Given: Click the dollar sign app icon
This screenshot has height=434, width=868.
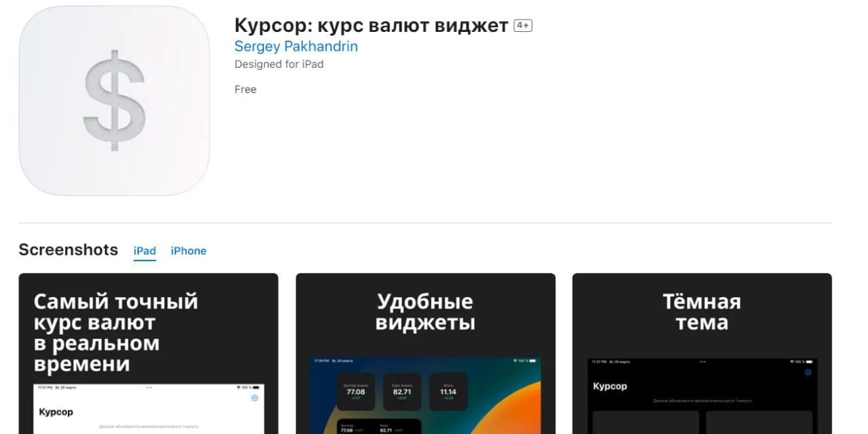Looking at the screenshot, I should click(114, 100).
